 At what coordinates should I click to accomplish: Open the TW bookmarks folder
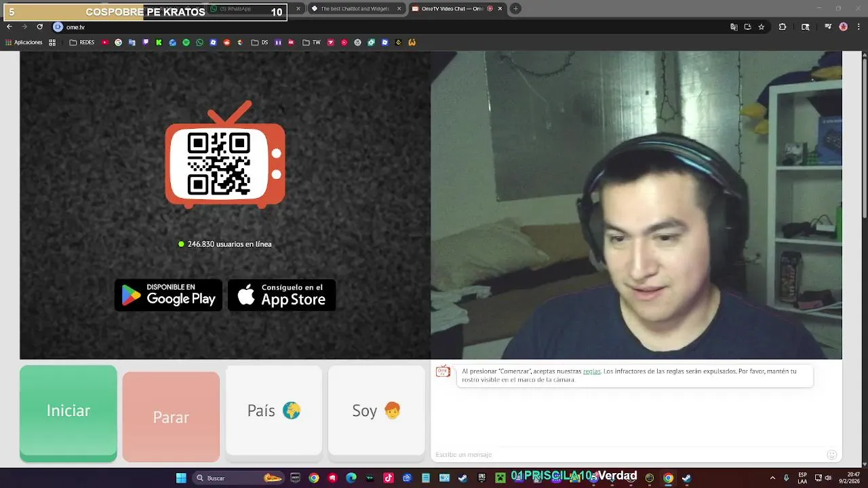pyautogui.click(x=311, y=42)
